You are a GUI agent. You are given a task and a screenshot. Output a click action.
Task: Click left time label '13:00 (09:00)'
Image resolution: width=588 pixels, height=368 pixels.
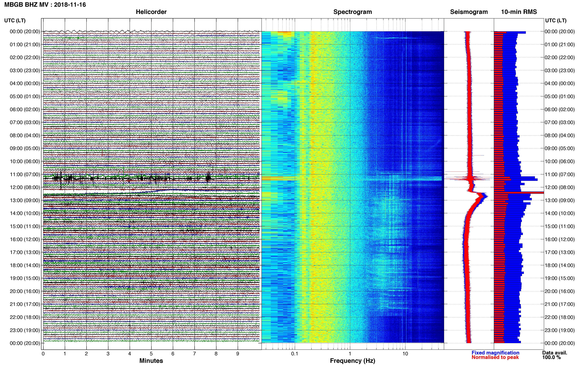pyautogui.click(x=25, y=200)
